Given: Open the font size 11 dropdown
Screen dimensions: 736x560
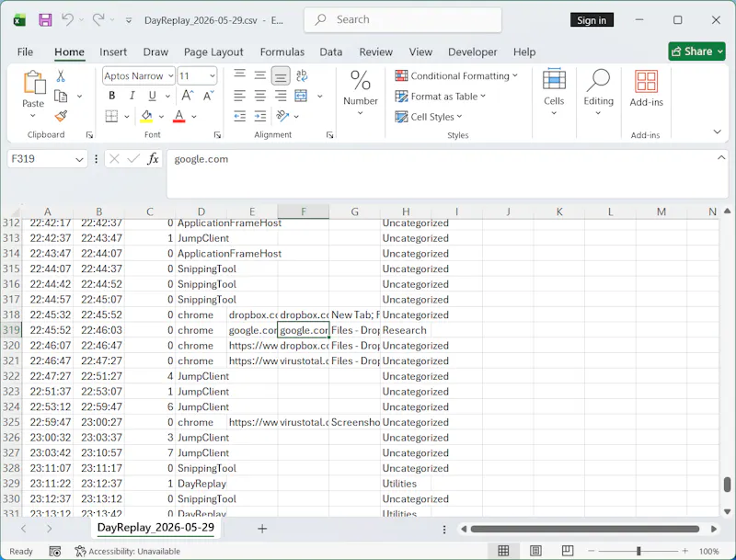Looking at the screenshot, I should (x=213, y=76).
